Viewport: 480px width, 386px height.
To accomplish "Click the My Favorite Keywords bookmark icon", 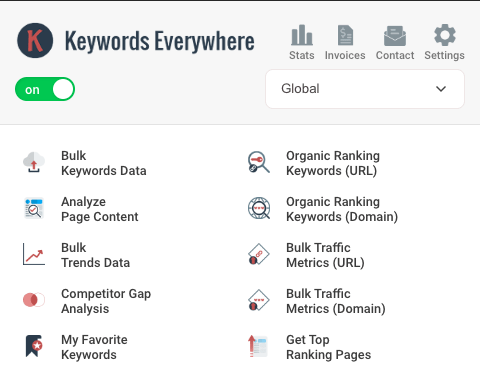I will coord(34,346).
